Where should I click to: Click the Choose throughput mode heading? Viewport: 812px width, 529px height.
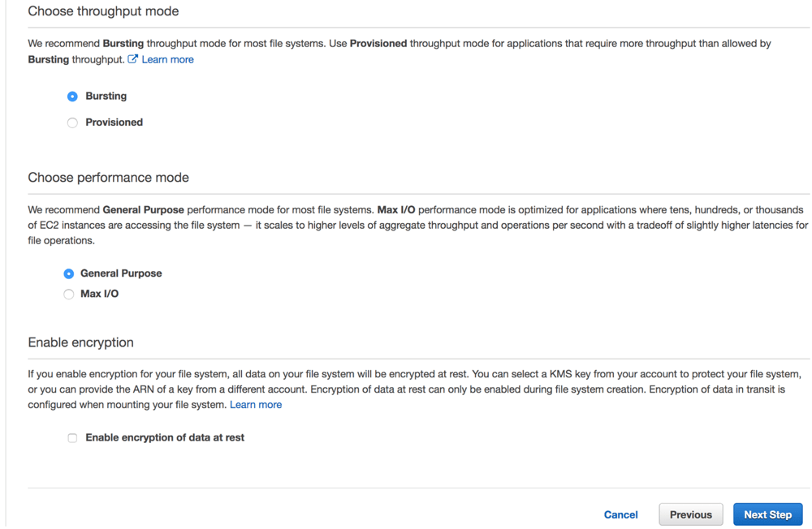click(106, 11)
